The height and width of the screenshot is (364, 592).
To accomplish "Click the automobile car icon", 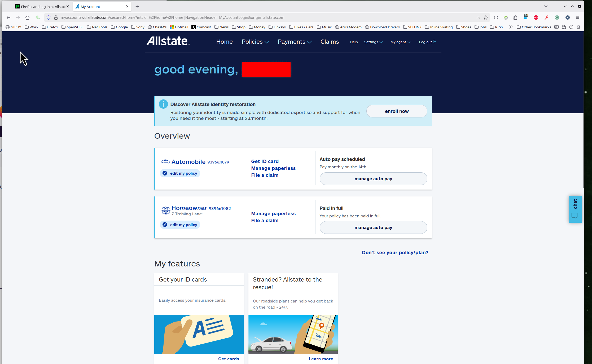I will click(x=165, y=161).
